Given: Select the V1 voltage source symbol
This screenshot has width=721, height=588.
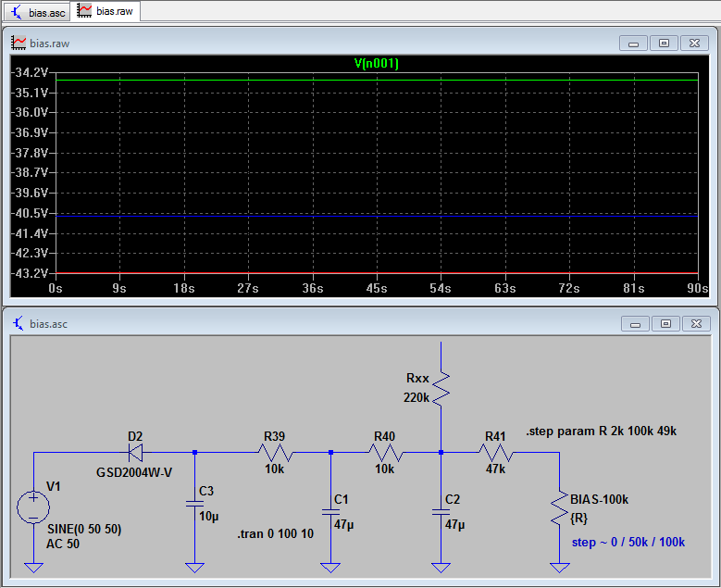Looking at the screenshot, I should pyautogui.click(x=33, y=507).
